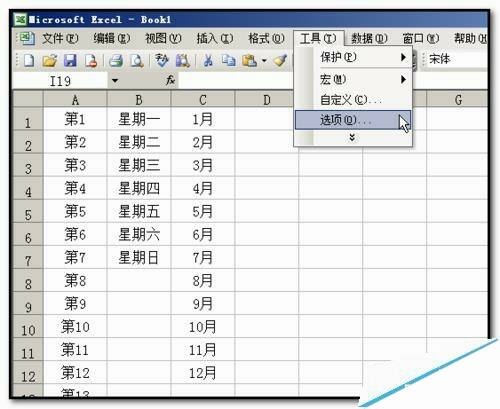Viewport: 500px width, 409px height.
Task: Select cell B1 containing 星期一
Action: pos(139,119)
